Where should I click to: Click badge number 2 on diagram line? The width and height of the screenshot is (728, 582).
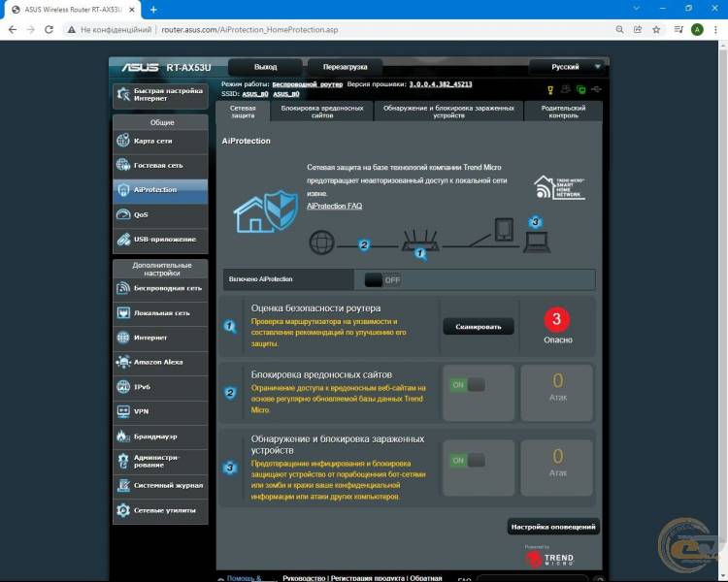364,244
